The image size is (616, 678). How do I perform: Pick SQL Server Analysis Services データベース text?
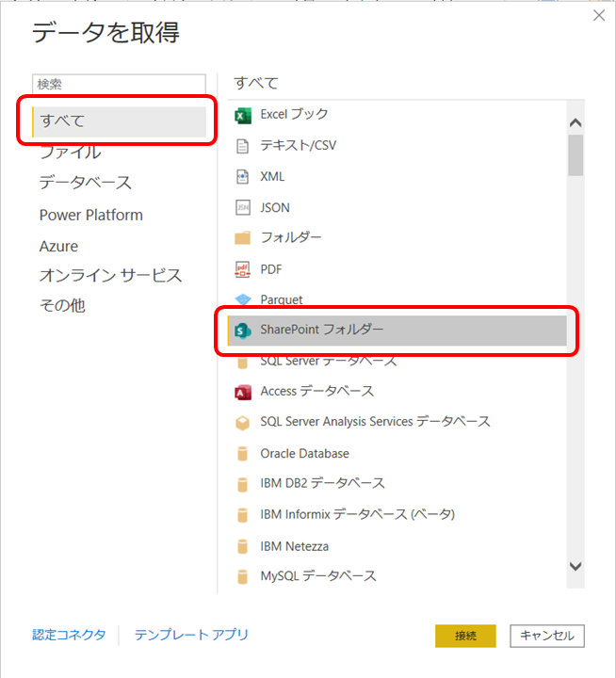point(375,422)
